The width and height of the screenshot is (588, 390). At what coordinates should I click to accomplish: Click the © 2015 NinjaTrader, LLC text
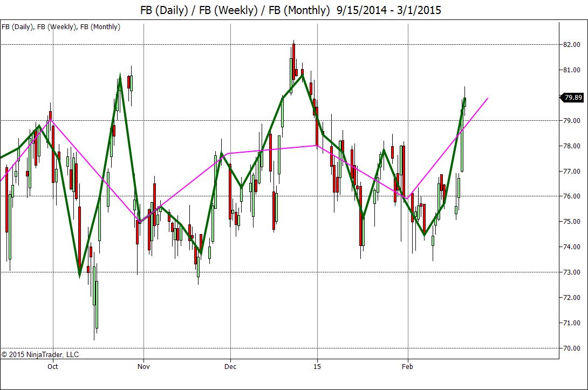pos(40,354)
